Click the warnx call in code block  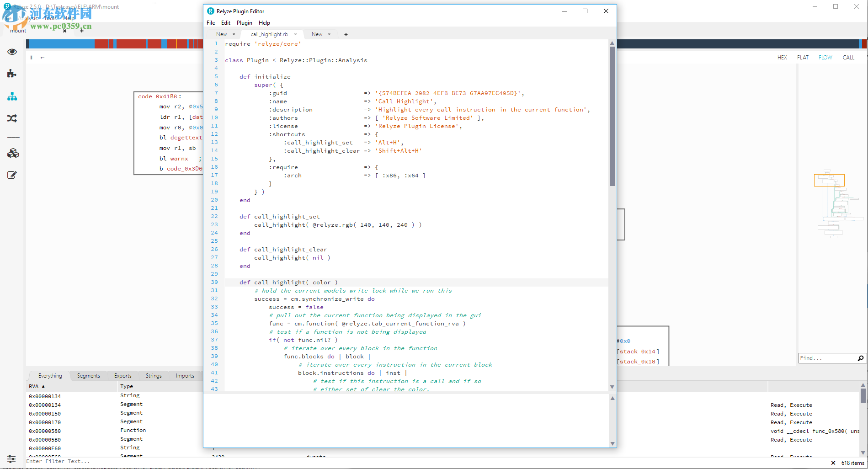pyautogui.click(x=179, y=159)
